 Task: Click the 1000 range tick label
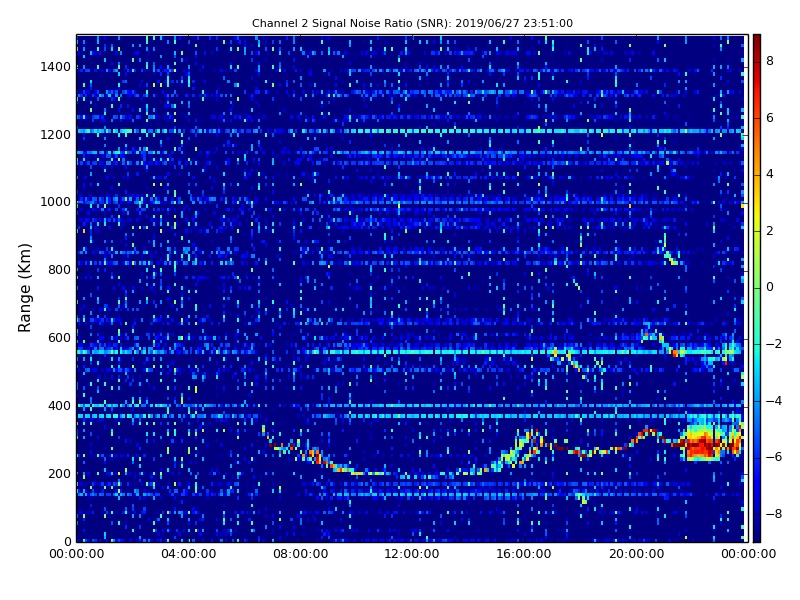[56, 202]
